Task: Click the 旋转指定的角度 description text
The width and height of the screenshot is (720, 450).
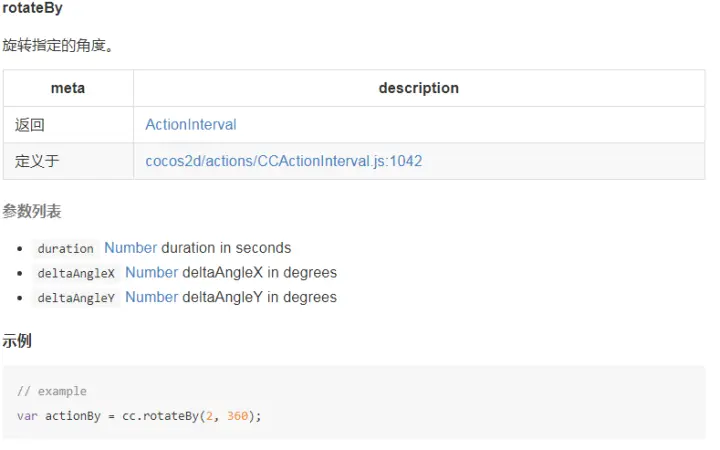Action: point(58,47)
